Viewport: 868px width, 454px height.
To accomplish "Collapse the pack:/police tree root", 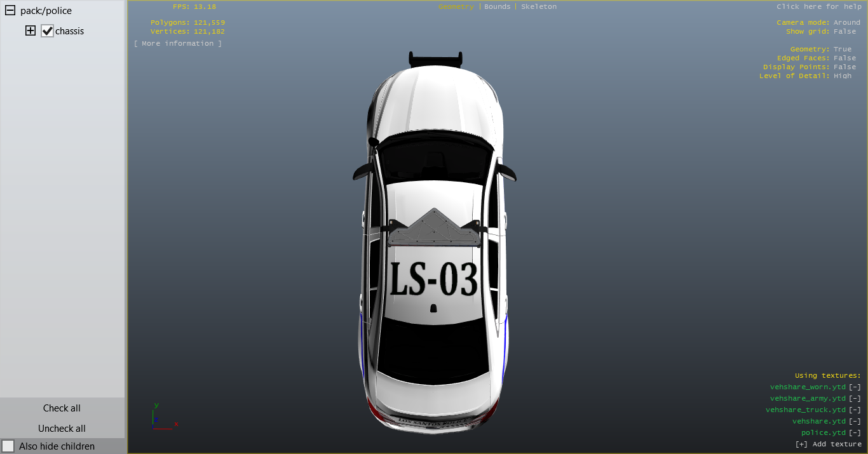I will 10,11.
